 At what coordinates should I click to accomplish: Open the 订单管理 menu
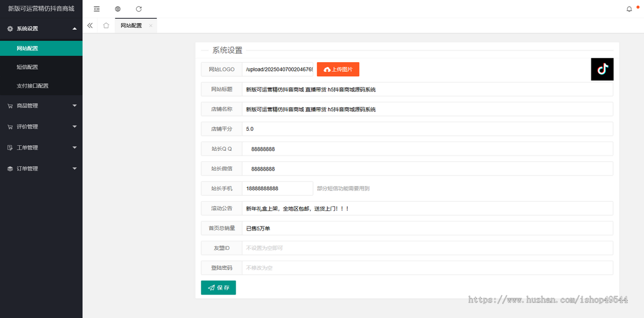pos(41,168)
